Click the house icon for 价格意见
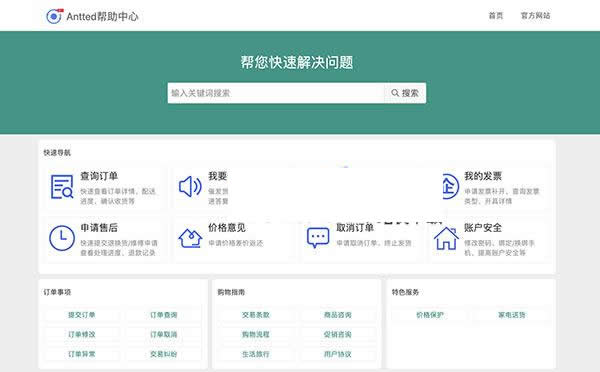Viewport: 600px width, 372px height. tap(190, 238)
